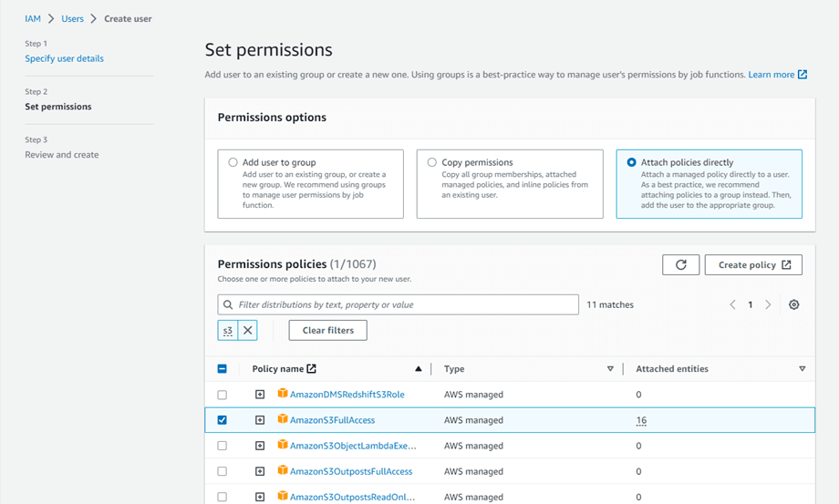Open table preferences gear icon
The image size is (839, 504).
[x=793, y=304]
